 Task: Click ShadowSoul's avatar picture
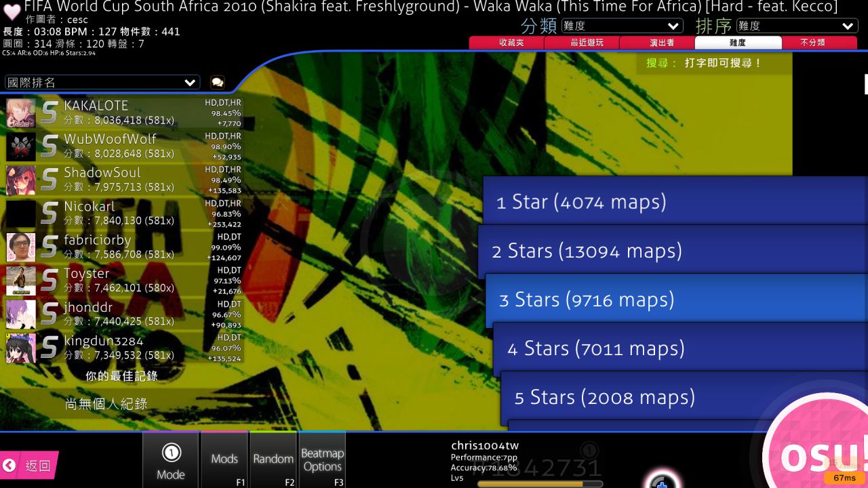pyautogui.click(x=21, y=180)
